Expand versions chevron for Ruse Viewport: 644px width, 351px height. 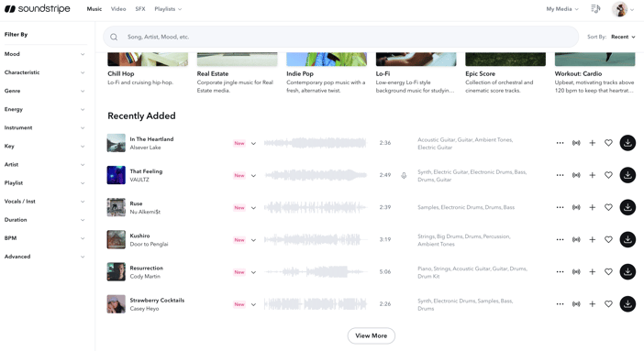[x=253, y=208]
